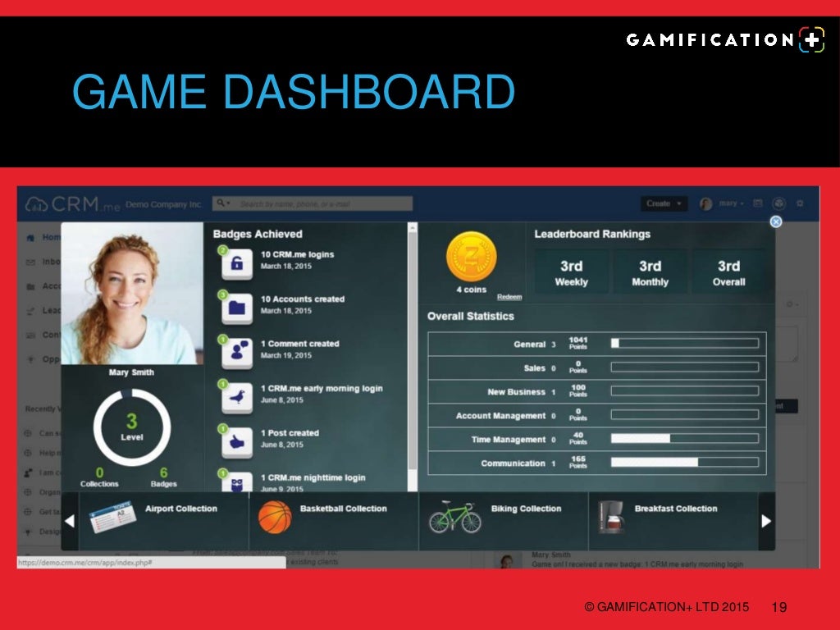Click the gold coin icon

[x=472, y=257]
